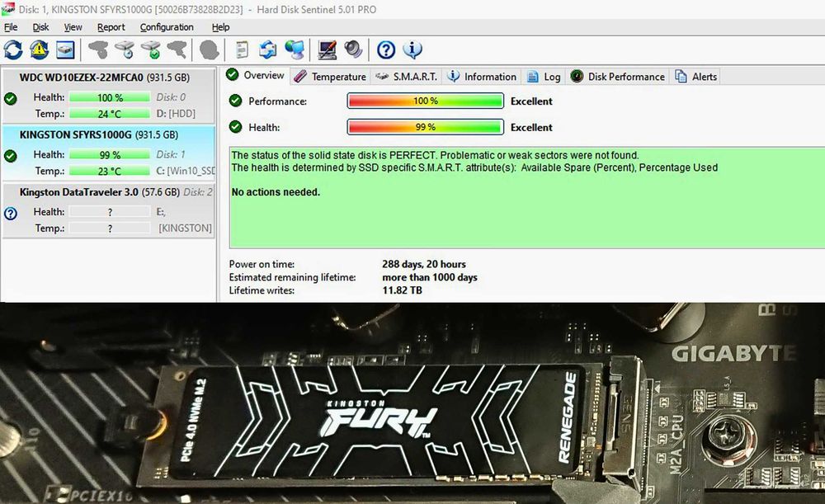
Task: Click the 'Excellent' label next to Performance
Action: pyautogui.click(x=531, y=101)
